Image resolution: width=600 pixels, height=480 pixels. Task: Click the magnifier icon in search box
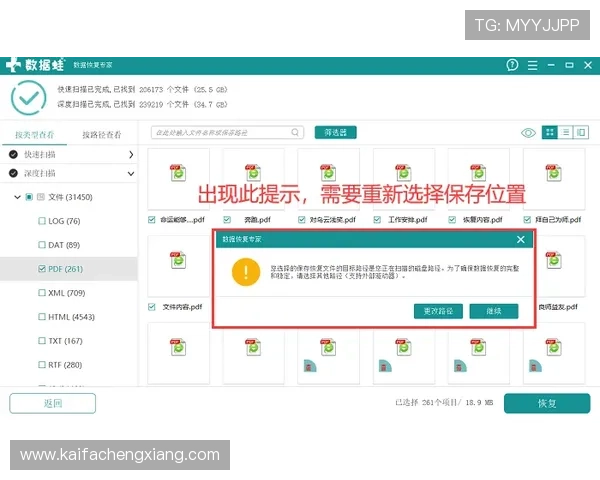click(x=295, y=132)
